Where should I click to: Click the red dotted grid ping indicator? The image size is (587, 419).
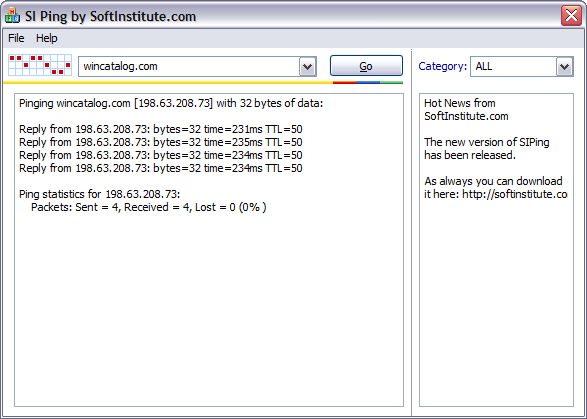(x=40, y=65)
